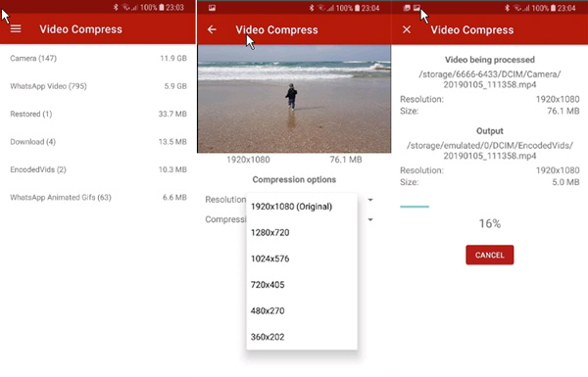
Task: Open the WhatsApp Video (795) folder
Action: click(x=98, y=86)
